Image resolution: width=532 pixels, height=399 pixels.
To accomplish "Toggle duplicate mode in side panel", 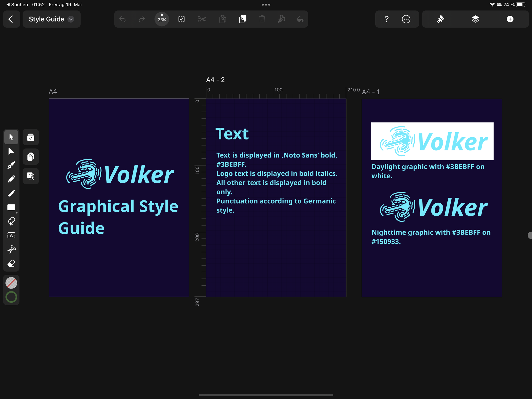I will [x=31, y=157].
